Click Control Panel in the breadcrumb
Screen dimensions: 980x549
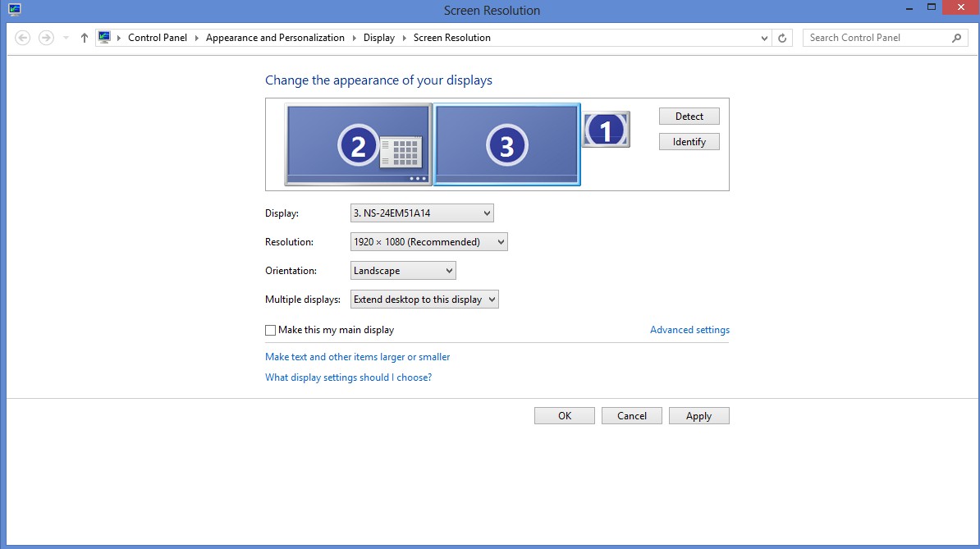point(158,38)
